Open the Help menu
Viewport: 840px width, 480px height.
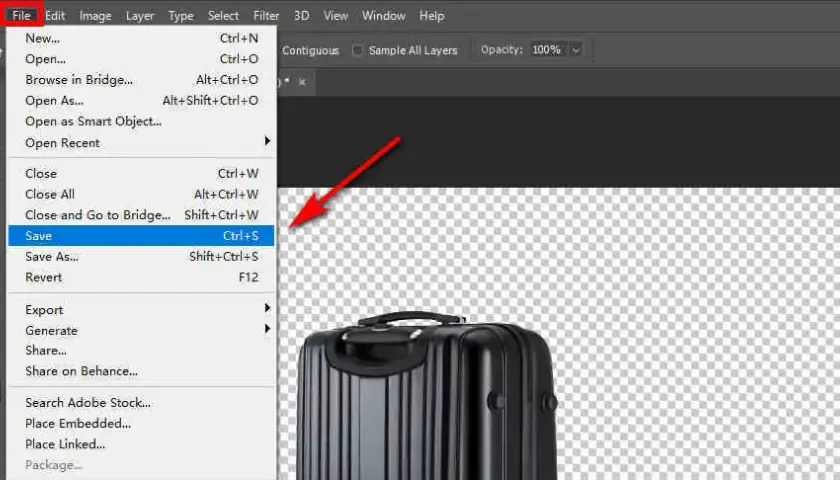coord(432,16)
